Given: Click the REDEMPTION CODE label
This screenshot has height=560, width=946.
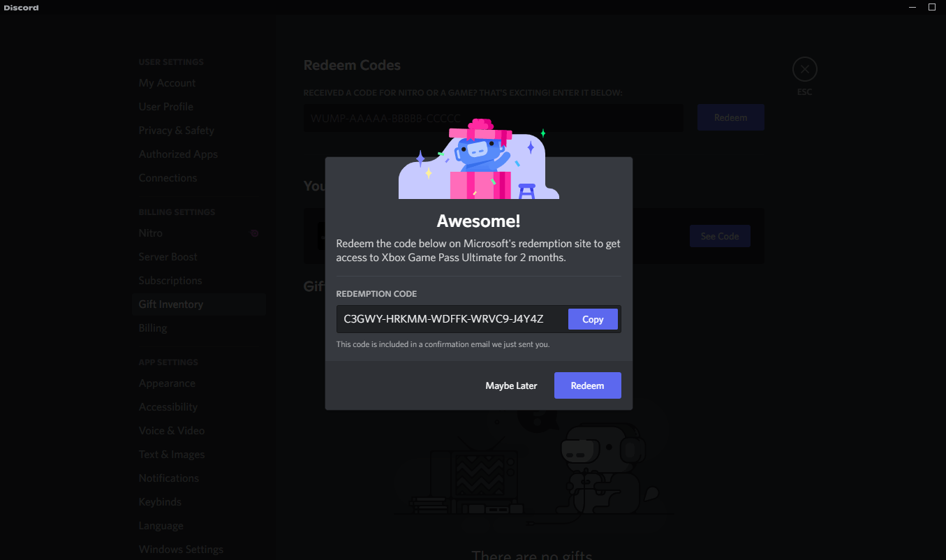Looking at the screenshot, I should click(376, 294).
